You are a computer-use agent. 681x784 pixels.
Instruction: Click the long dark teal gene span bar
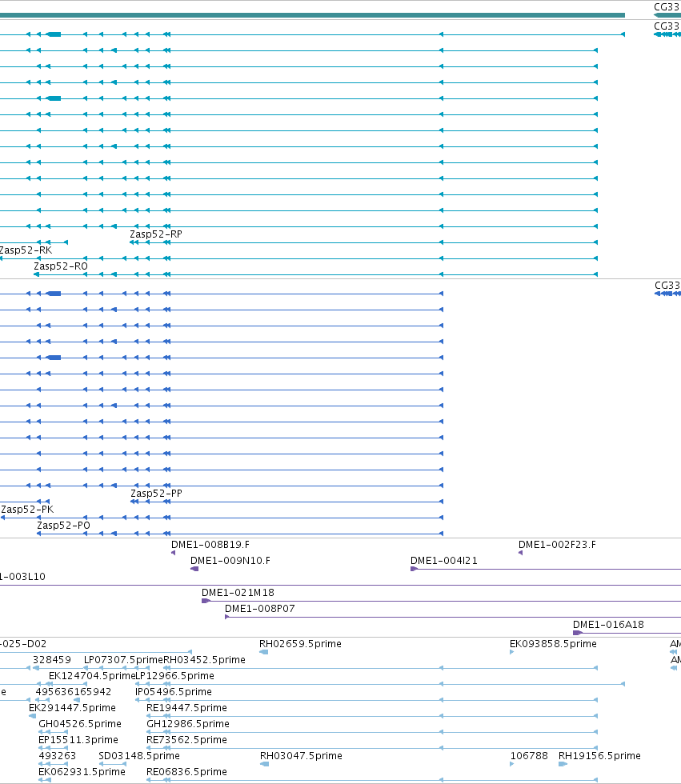pyautogui.click(x=313, y=15)
